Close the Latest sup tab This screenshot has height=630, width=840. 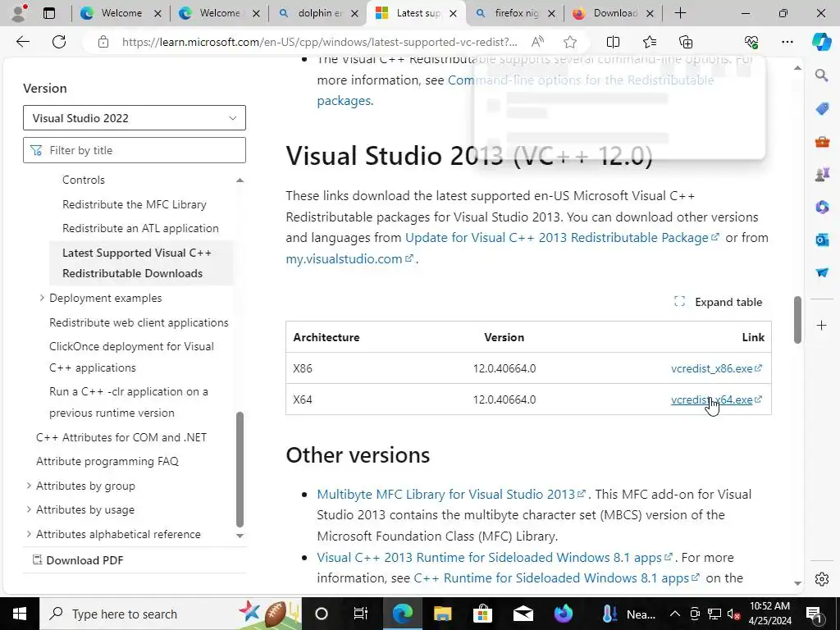coord(453,13)
